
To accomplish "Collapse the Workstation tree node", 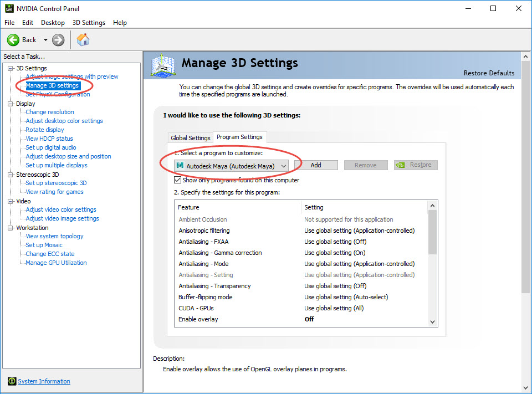I will pyautogui.click(x=11, y=228).
